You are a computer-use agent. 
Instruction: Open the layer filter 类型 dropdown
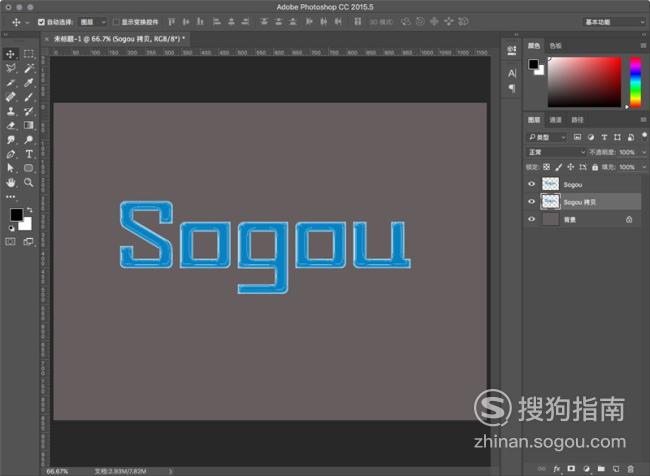point(546,137)
